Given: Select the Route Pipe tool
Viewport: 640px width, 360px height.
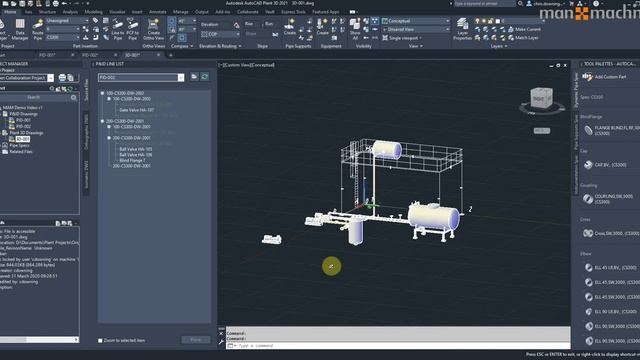Looking at the screenshot, I should point(38,29).
